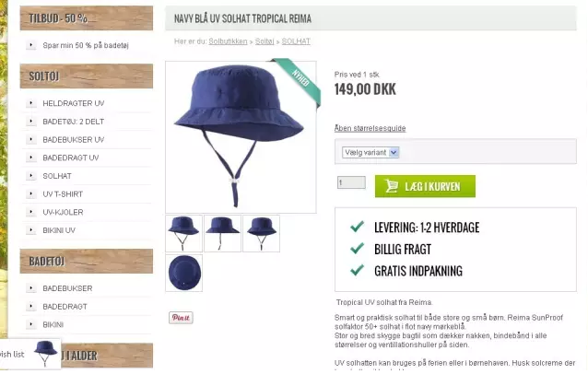Screen dimensions: 588x374
Task: Add to cart with Læg i kurven
Action: pyautogui.click(x=425, y=186)
